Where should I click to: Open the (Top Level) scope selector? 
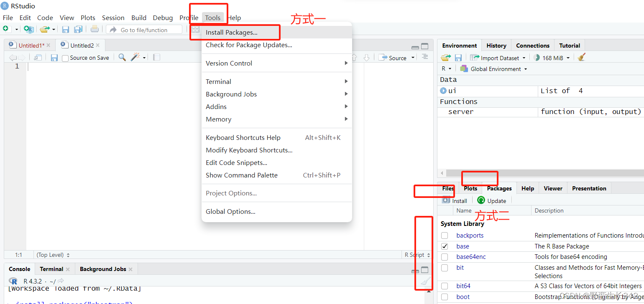pos(53,255)
